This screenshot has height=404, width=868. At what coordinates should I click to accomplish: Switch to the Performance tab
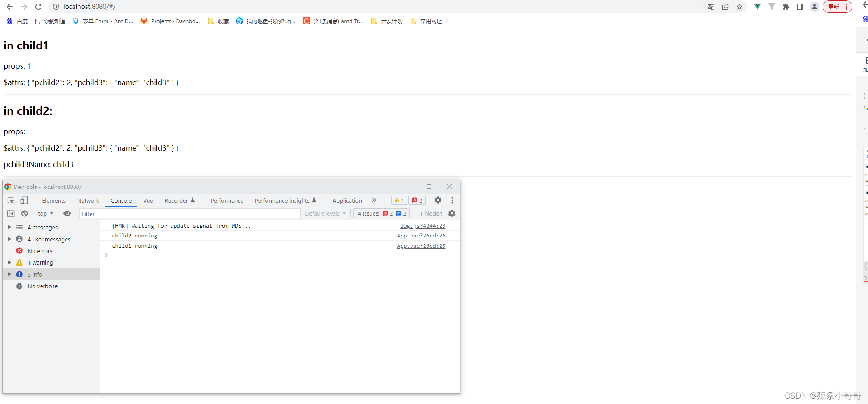[227, 200]
